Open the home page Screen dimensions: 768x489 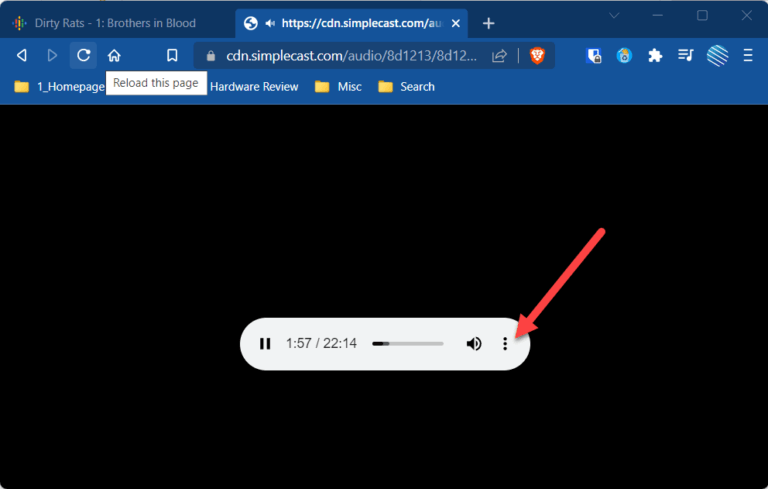[114, 55]
